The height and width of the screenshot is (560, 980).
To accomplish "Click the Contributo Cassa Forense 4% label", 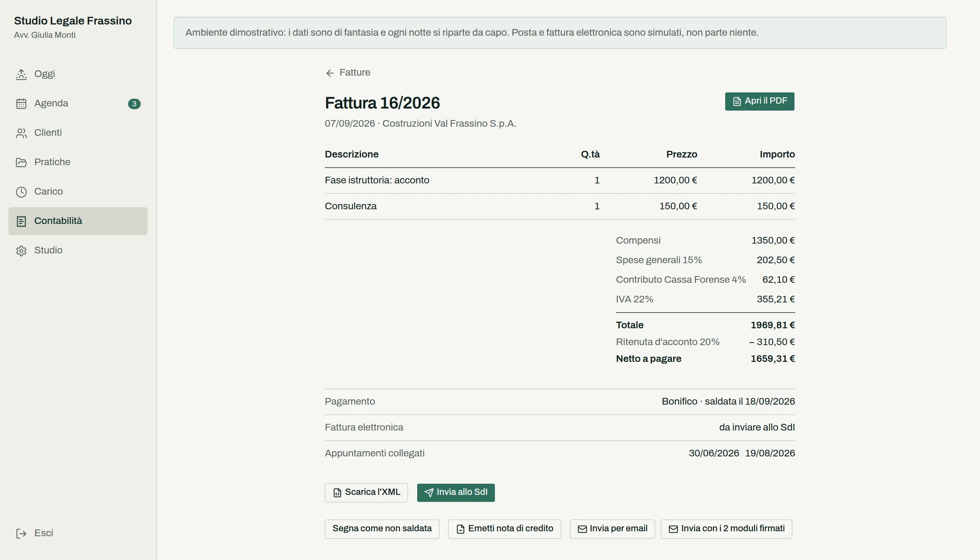I will tap(681, 280).
